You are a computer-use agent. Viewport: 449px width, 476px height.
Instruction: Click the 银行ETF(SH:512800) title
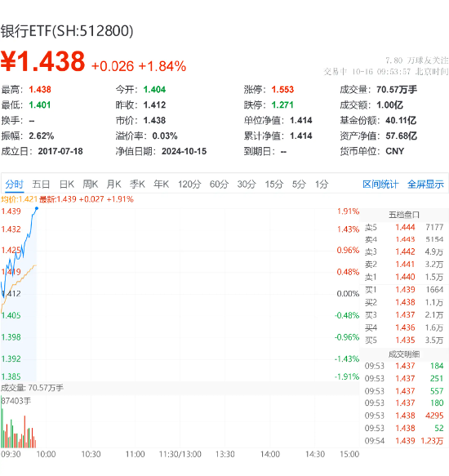[x=67, y=31]
